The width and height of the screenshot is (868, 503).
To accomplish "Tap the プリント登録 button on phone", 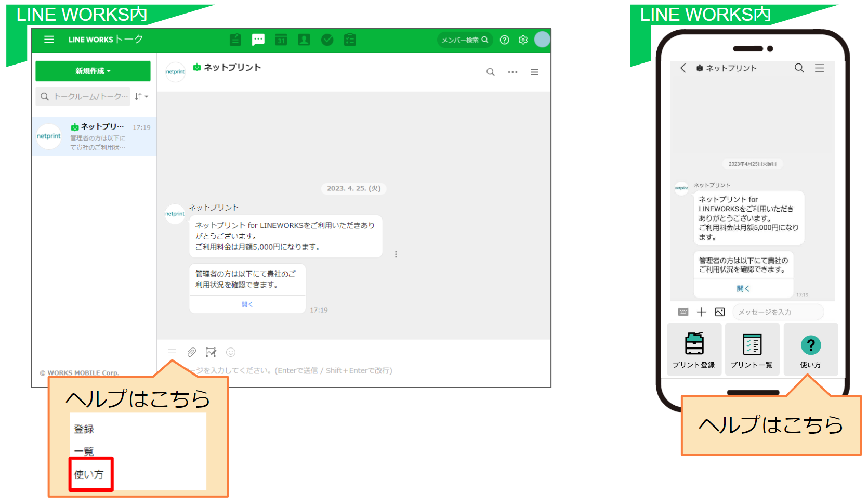I will tap(694, 350).
